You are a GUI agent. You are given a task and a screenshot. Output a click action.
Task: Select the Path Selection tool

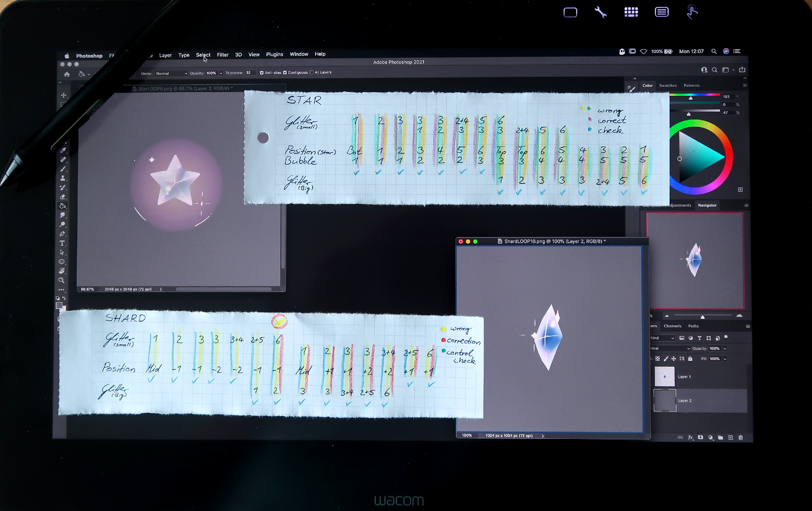[x=62, y=252]
